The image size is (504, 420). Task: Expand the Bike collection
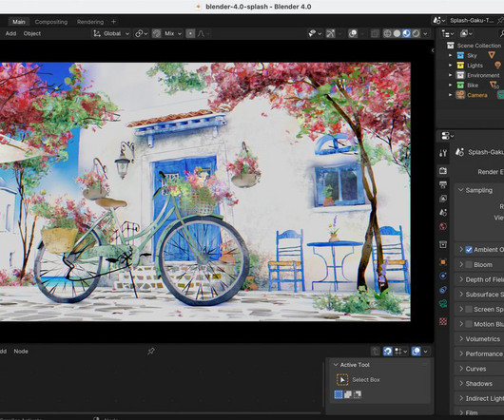(x=451, y=86)
